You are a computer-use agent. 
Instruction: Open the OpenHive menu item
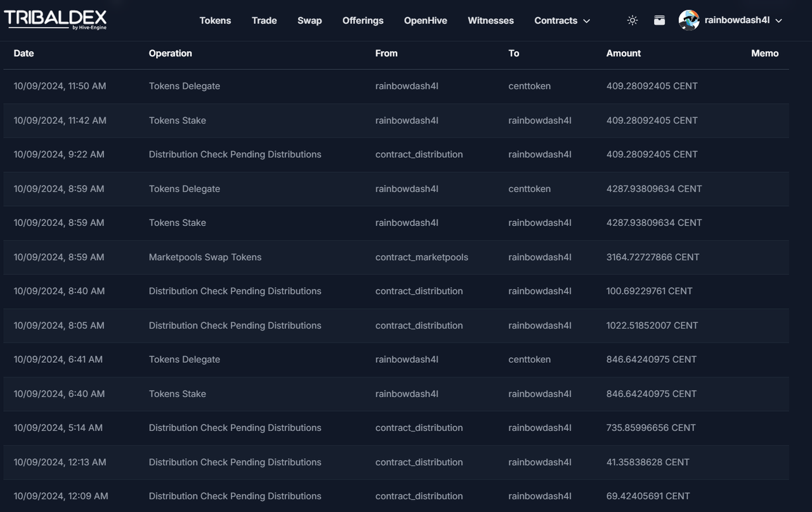coord(426,20)
